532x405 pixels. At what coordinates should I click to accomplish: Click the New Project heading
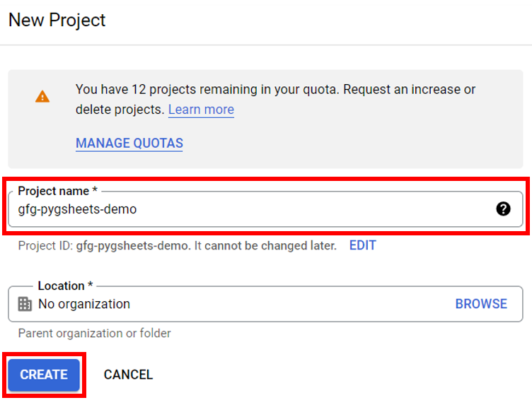57,20
